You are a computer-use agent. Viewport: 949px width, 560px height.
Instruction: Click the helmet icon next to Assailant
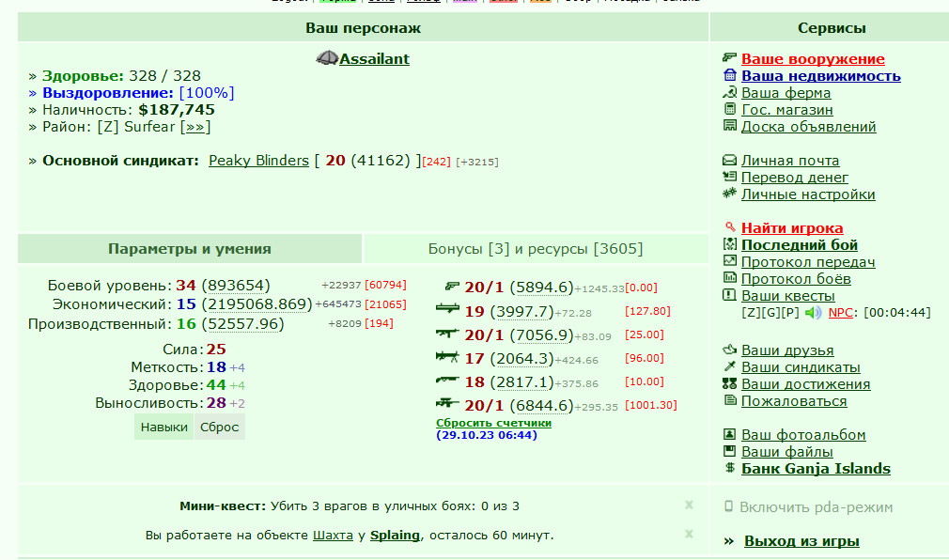tap(327, 58)
